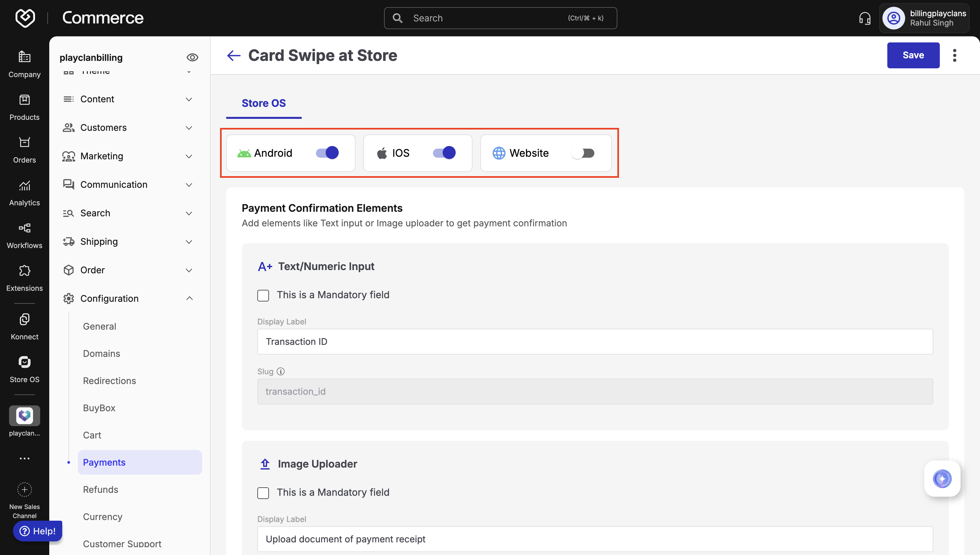980x555 pixels.
Task: Click the Konnect sidebar icon
Action: [24, 319]
